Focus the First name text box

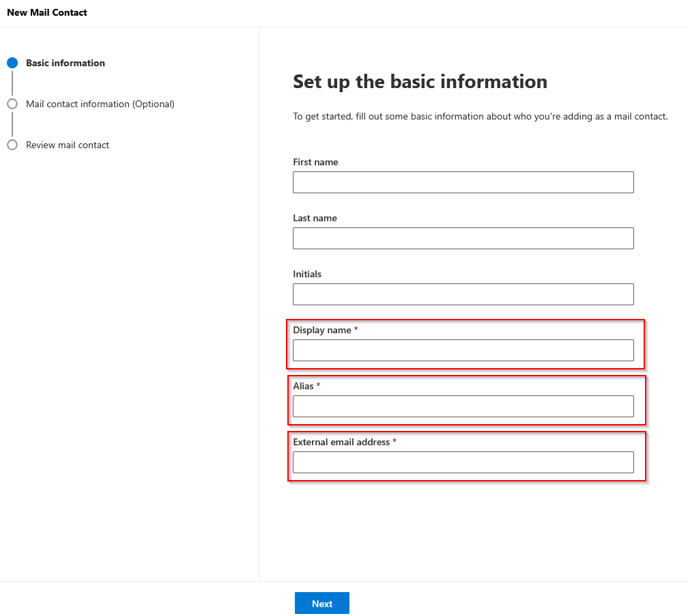[x=463, y=182]
